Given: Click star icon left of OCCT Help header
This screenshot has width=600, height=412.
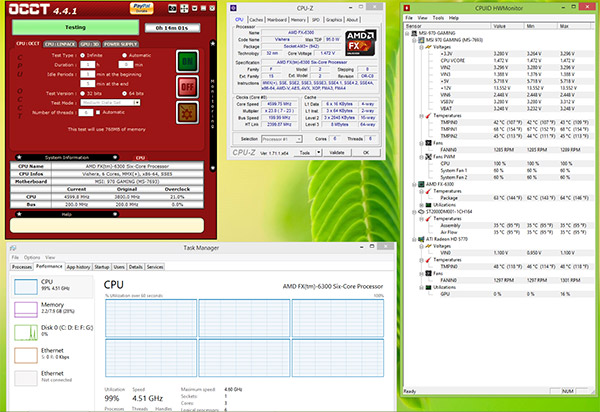Looking at the screenshot, I should 20,214.
